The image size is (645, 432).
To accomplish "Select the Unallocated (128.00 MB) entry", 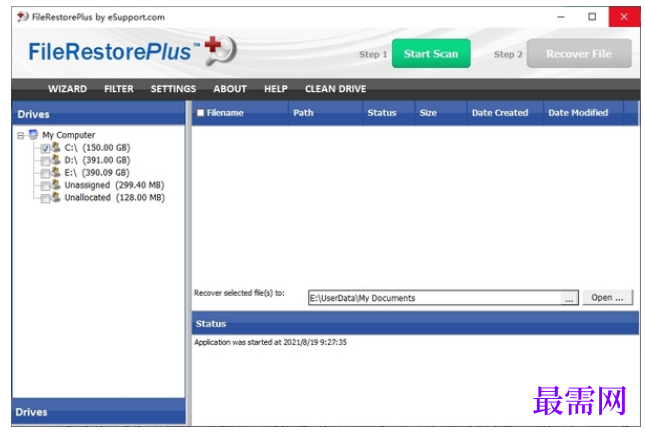I will 115,197.
